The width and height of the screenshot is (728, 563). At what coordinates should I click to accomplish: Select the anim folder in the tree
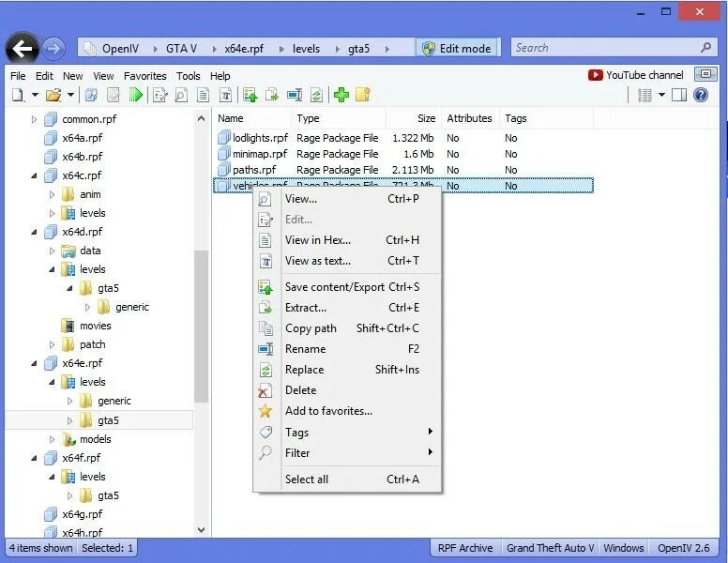click(x=90, y=194)
